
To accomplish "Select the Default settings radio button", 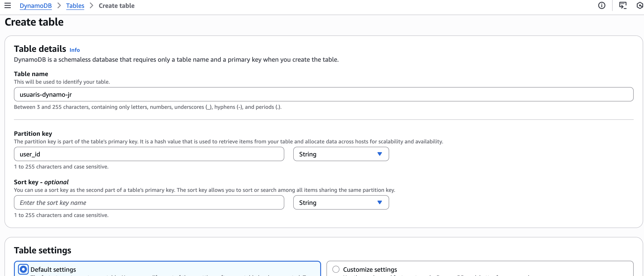I will (23, 269).
